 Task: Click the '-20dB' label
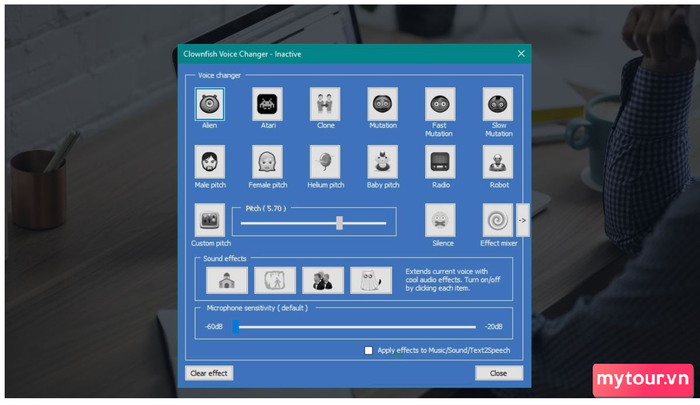point(494,327)
